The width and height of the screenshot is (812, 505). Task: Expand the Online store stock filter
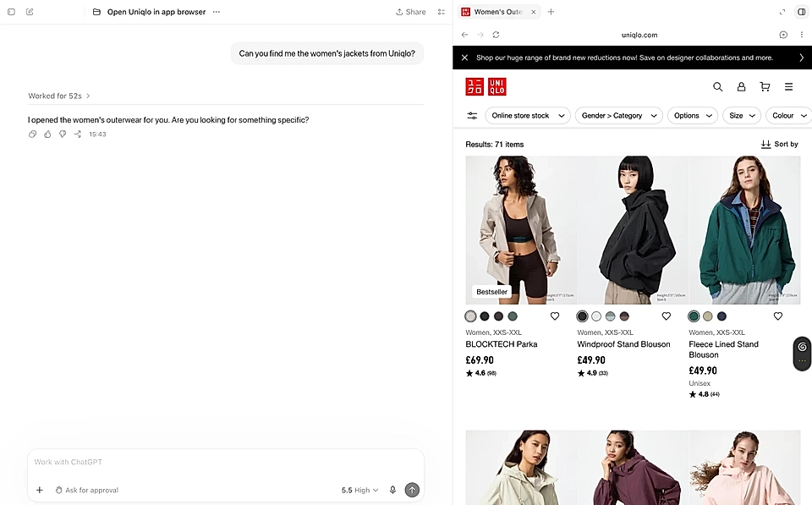pyautogui.click(x=528, y=116)
